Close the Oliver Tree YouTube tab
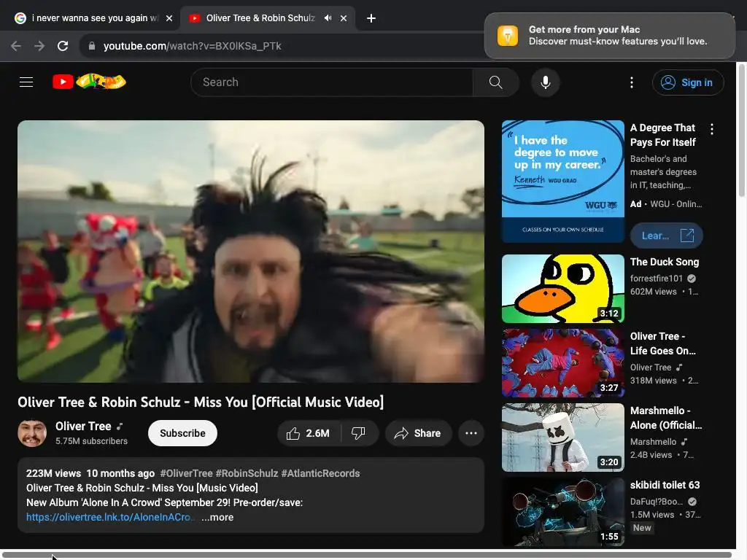Viewport: 747px width, 560px height. click(344, 18)
